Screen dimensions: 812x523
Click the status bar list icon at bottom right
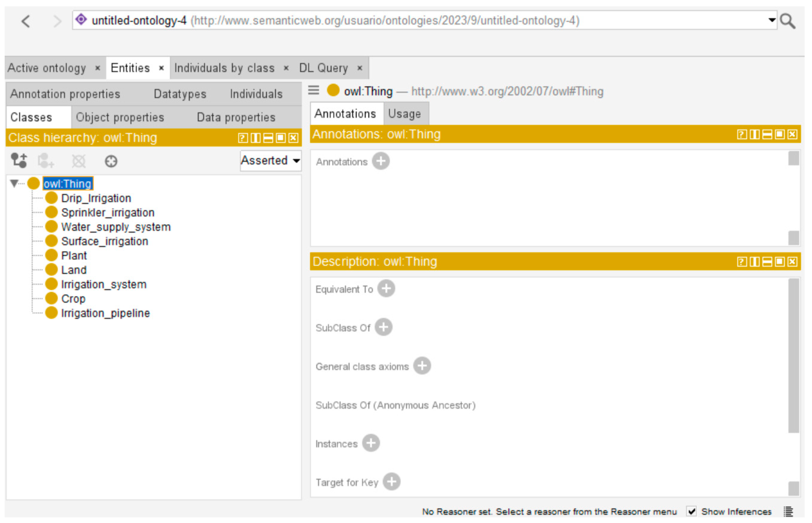pos(788,511)
